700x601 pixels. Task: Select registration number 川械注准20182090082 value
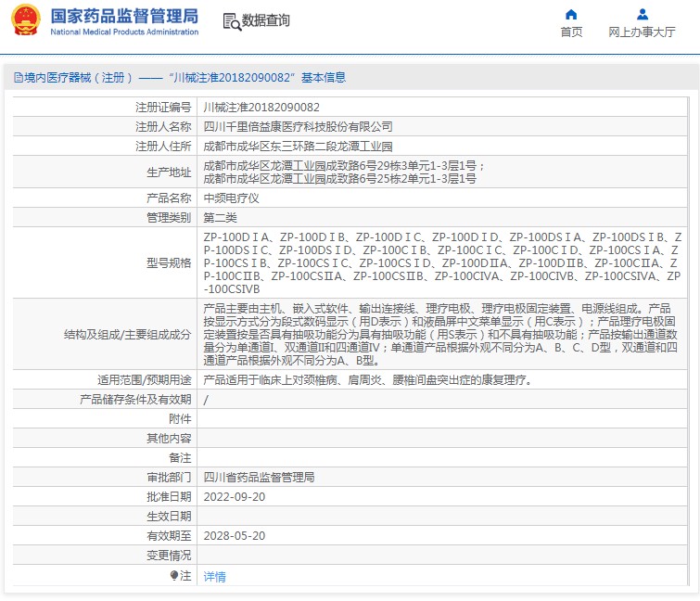click(261, 108)
